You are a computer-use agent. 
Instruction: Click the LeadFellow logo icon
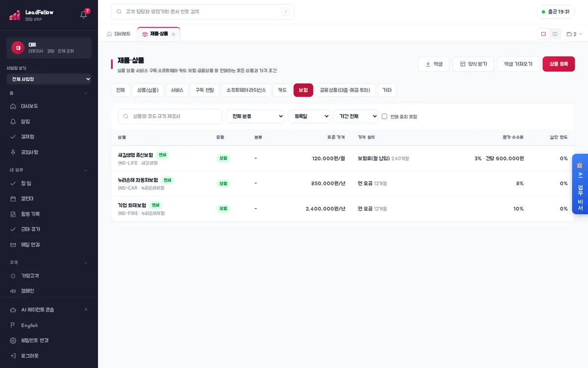15,15
